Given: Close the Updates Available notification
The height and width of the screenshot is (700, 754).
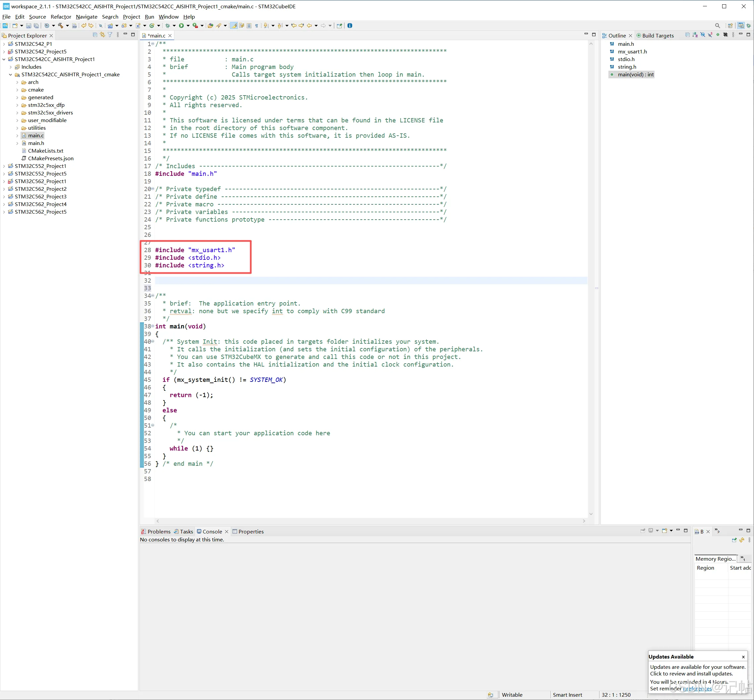Looking at the screenshot, I should tap(743, 657).
